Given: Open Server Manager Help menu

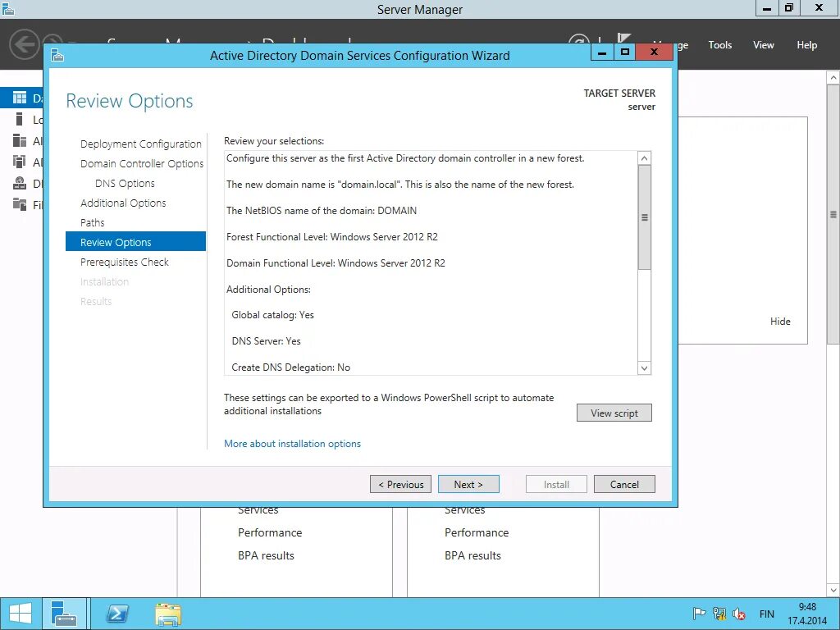Looking at the screenshot, I should [807, 45].
